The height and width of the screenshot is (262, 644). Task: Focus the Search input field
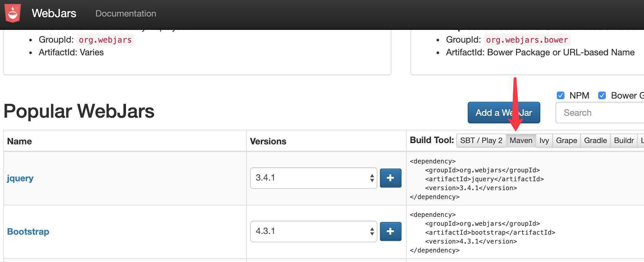click(600, 113)
